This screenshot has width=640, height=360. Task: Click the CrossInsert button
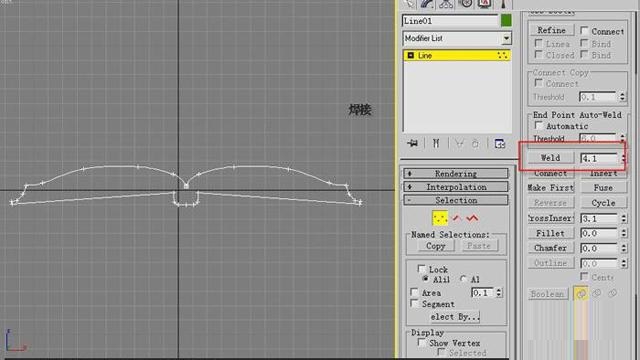coord(551,218)
